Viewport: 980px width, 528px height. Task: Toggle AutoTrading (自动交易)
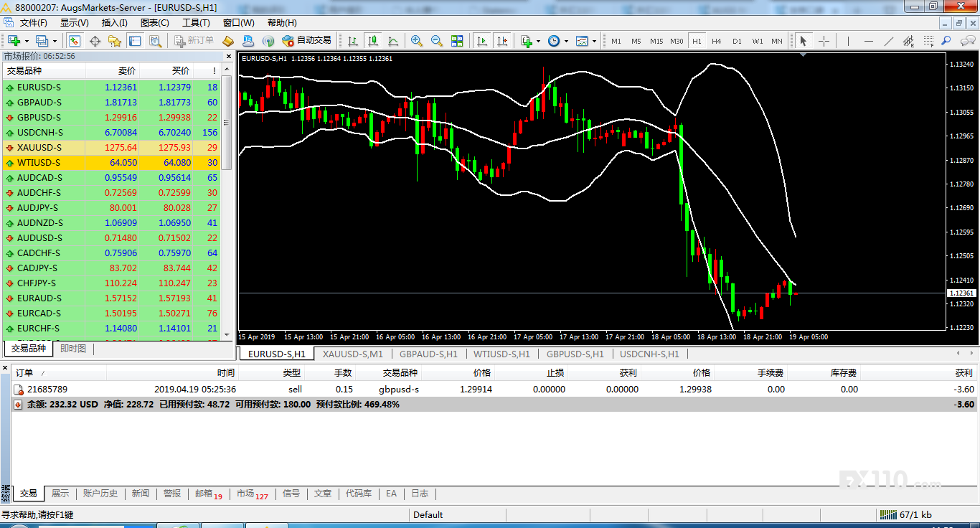307,41
